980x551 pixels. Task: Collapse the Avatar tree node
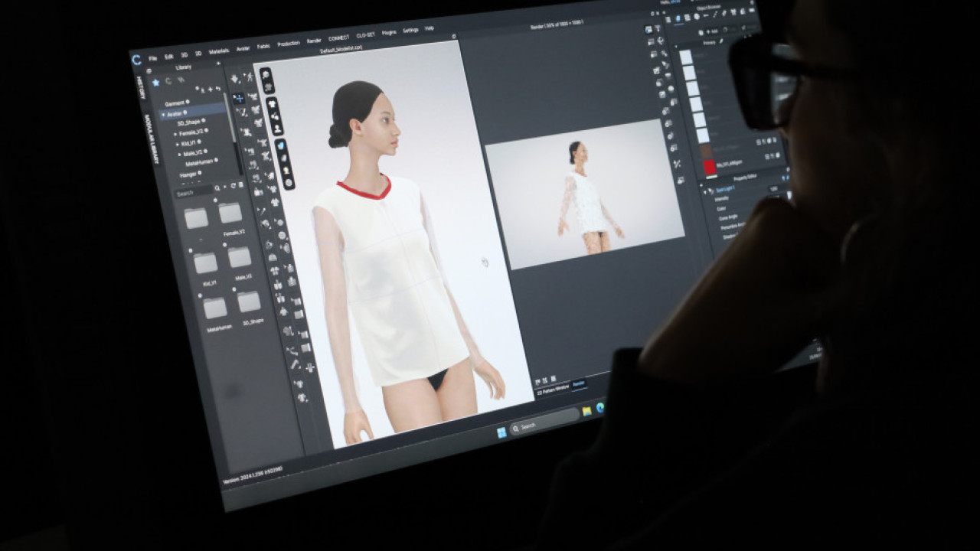[162, 114]
